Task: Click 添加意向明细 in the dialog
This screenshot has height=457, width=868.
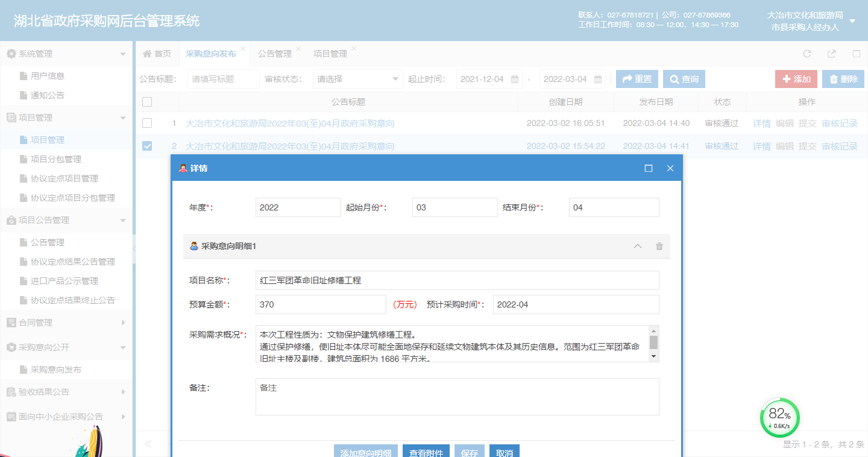Action: click(366, 451)
